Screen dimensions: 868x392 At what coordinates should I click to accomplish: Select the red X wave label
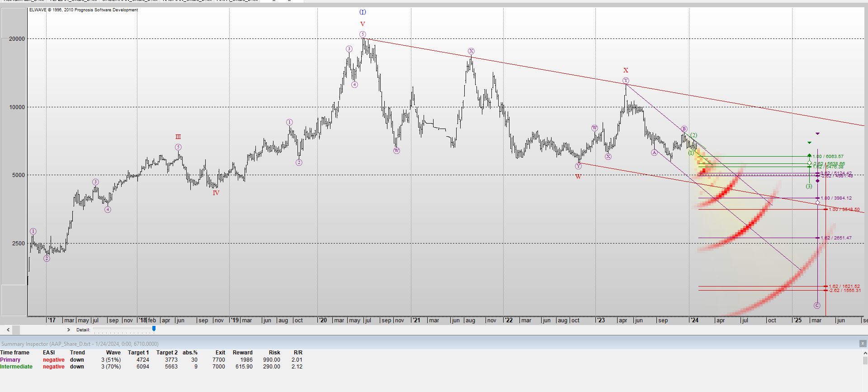click(626, 70)
